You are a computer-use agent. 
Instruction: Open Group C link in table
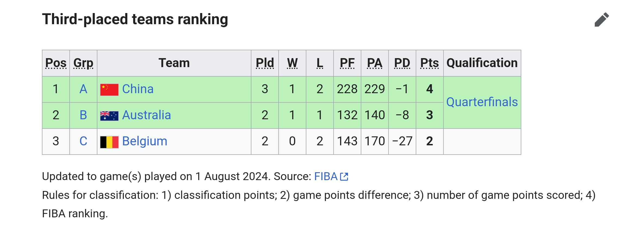click(x=83, y=141)
